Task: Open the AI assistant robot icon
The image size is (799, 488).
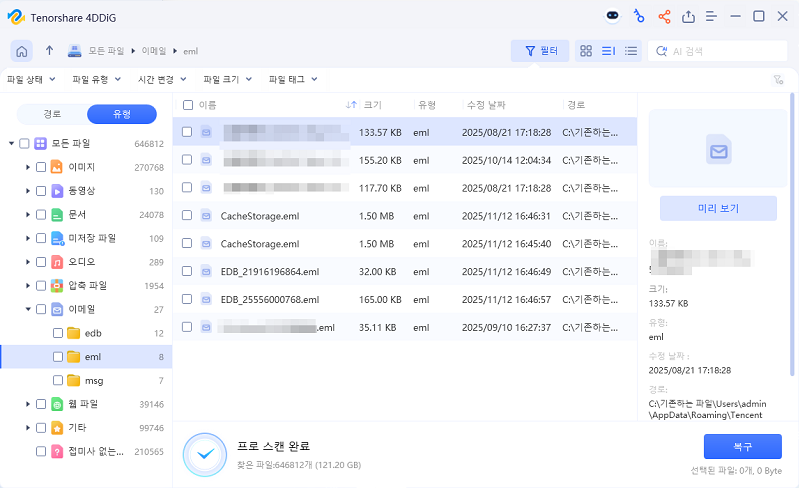Action: [612, 16]
